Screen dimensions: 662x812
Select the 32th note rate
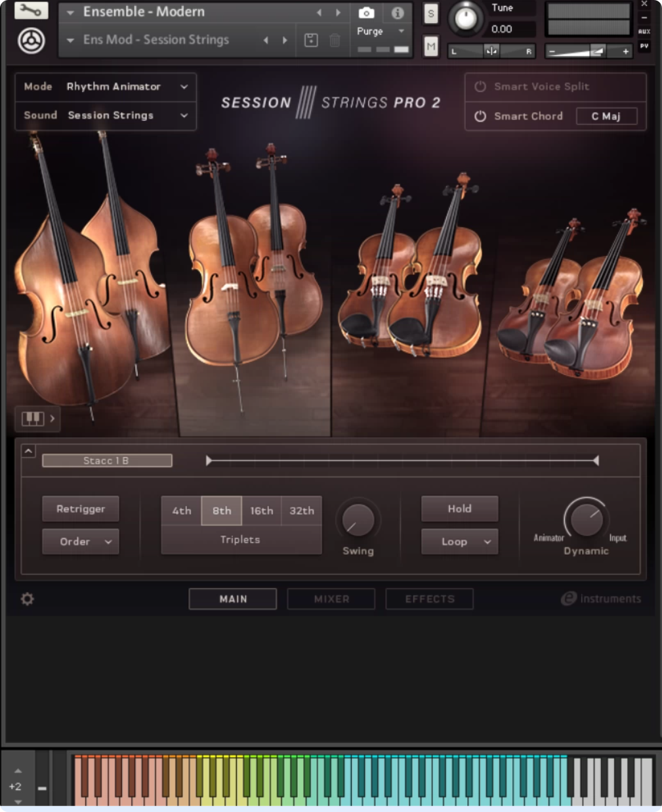pos(302,511)
